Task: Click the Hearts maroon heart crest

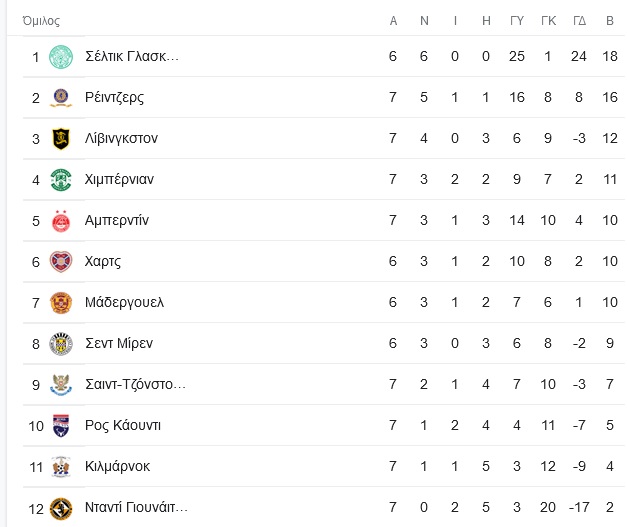Action: coord(61,262)
